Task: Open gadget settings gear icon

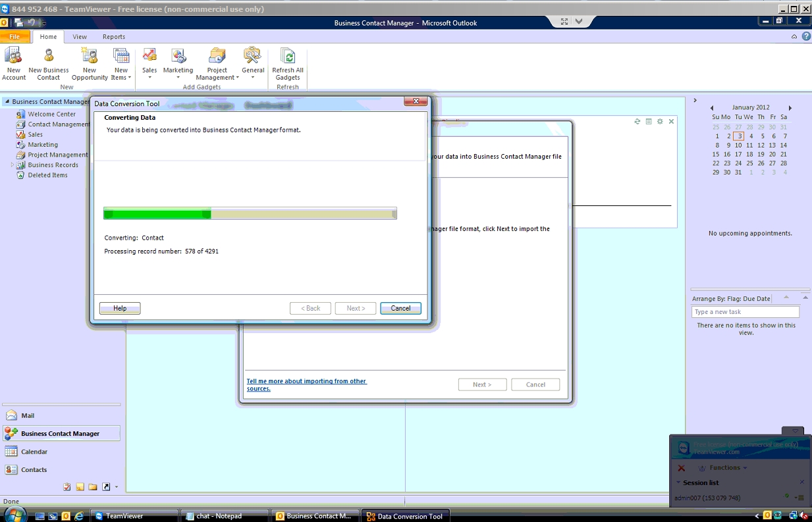Action: pyautogui.click(x=660, y=122)
